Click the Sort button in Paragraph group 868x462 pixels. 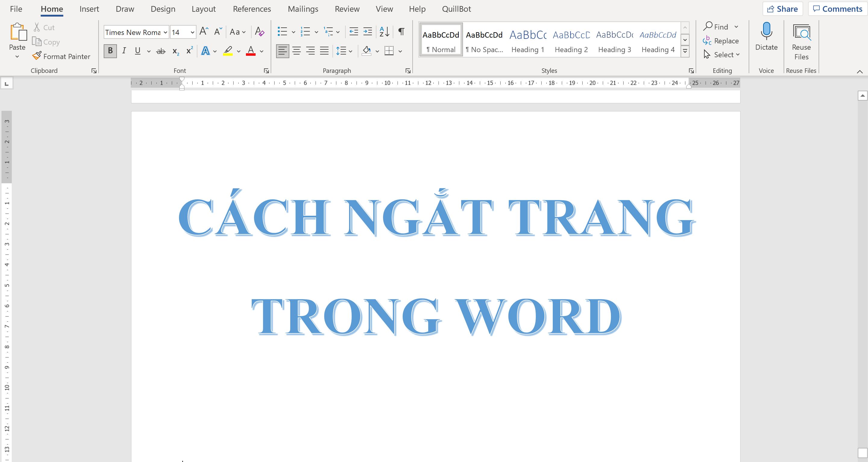point(384,31)
